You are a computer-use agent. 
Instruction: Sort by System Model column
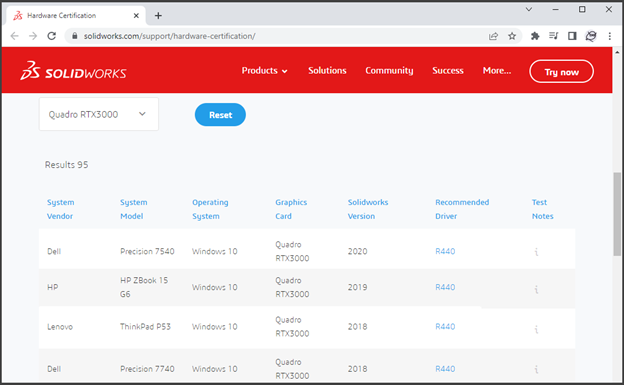[x=134, y=209]
